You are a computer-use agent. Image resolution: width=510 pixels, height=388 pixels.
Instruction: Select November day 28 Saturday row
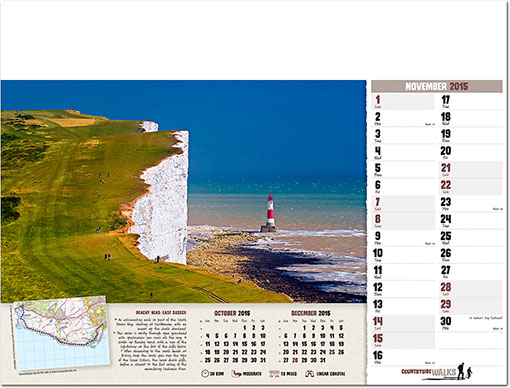[x=471, y=288]
